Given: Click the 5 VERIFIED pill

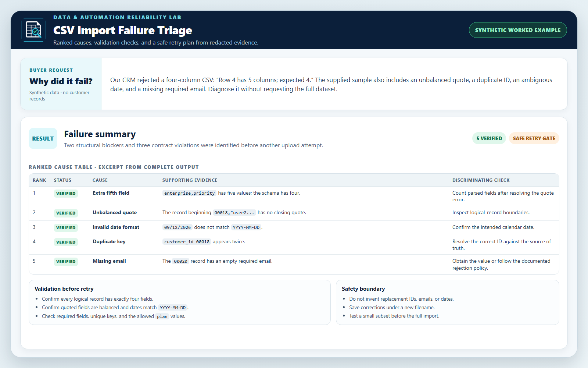Looking at the screenshot, I should 489,138.
